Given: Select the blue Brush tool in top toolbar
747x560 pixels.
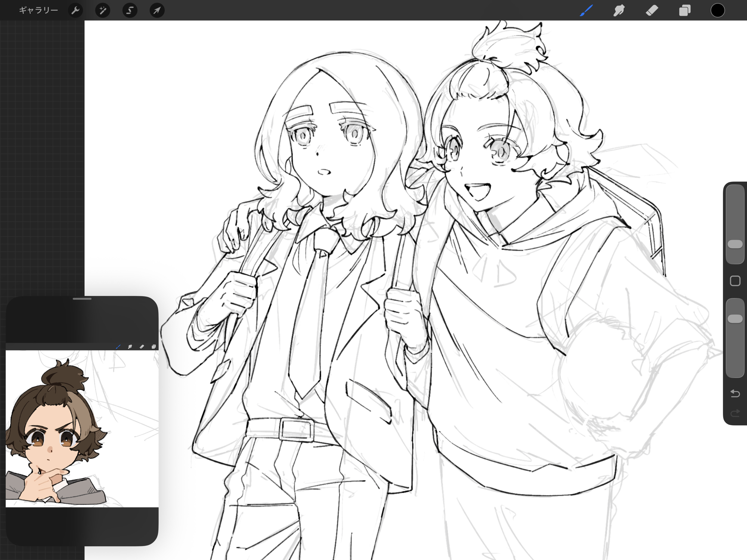Looking at the screenshot, I should tap(586, 10).
